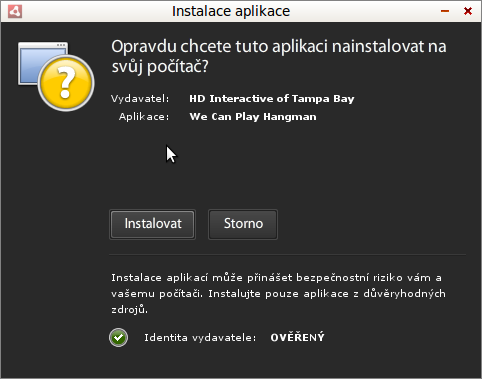Screen dimensions: 482x379
Task: Click the "Opravdu chcete tuto aplikaci nainstalovat" heading
Action: click(x=279, y=56)
